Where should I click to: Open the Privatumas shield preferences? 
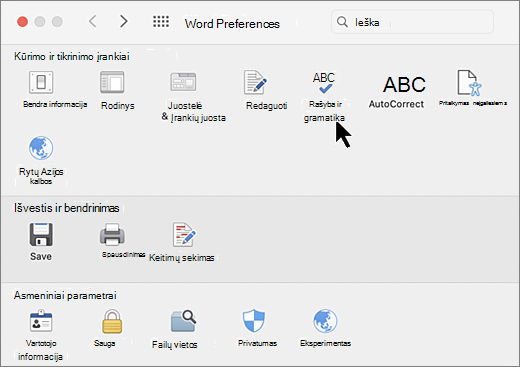pyautogui.click(x=254, y=321)
